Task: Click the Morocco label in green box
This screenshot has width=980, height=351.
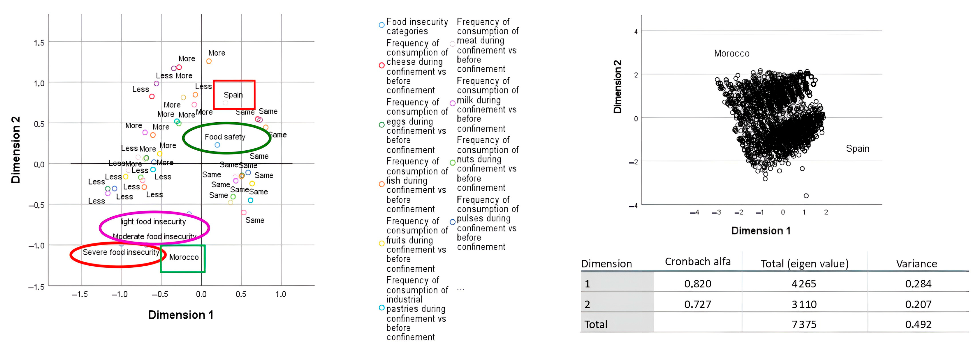Action: 184,257
